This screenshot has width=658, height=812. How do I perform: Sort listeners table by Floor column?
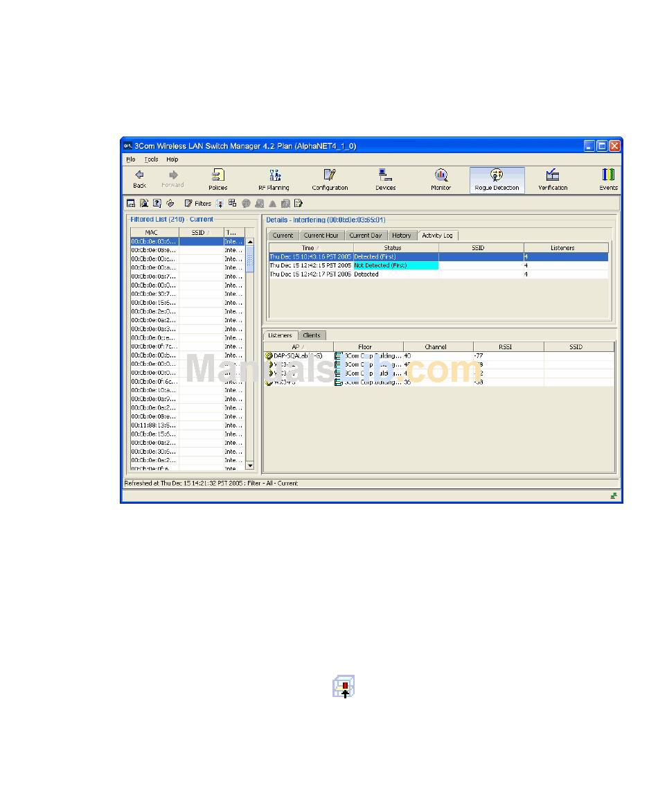(x=368, y=347)
